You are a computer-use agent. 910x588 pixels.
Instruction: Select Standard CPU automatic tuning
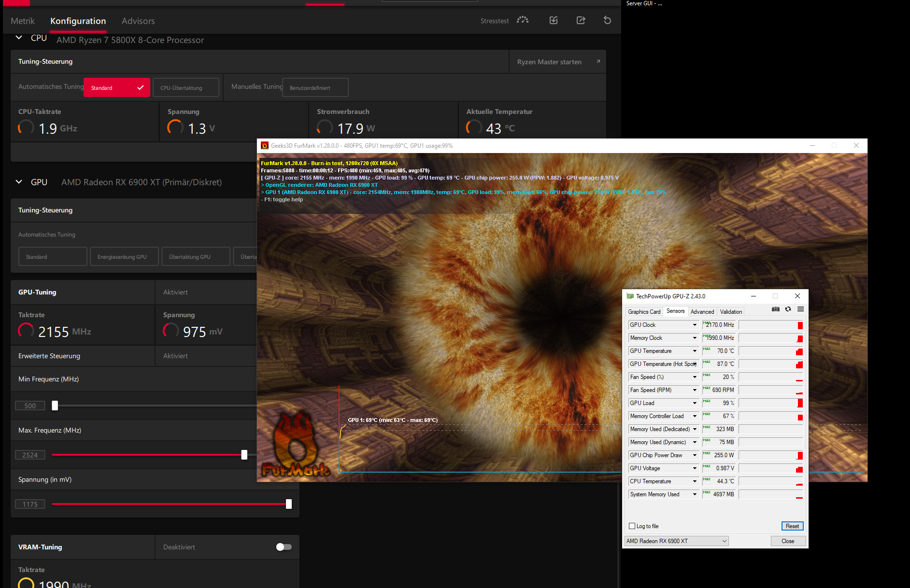pos(117,87)
